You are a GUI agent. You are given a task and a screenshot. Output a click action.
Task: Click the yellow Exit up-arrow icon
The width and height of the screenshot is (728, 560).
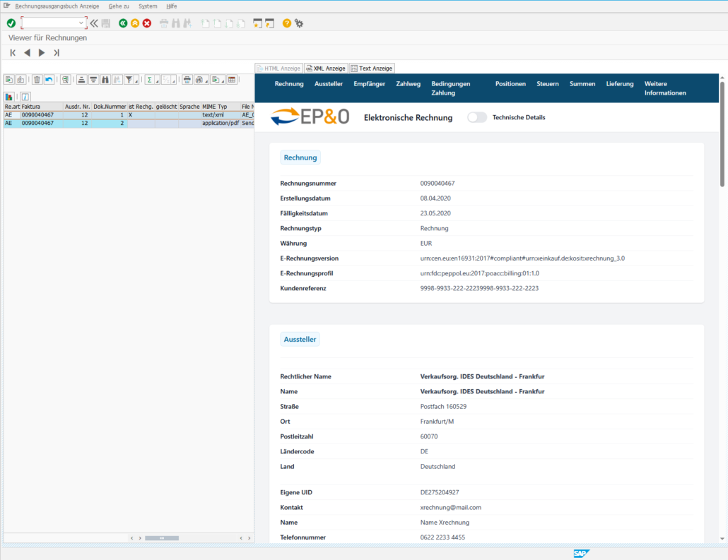[x=134, y=23]
